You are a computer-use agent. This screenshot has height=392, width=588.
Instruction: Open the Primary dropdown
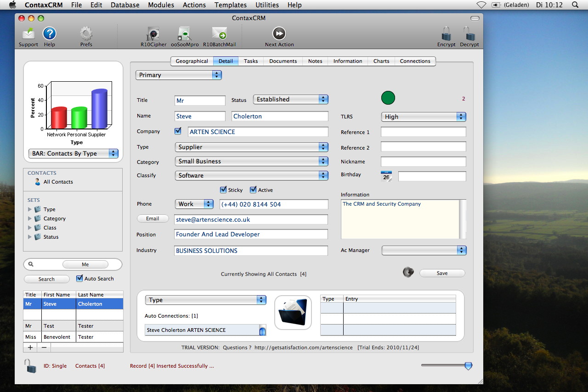178,75
